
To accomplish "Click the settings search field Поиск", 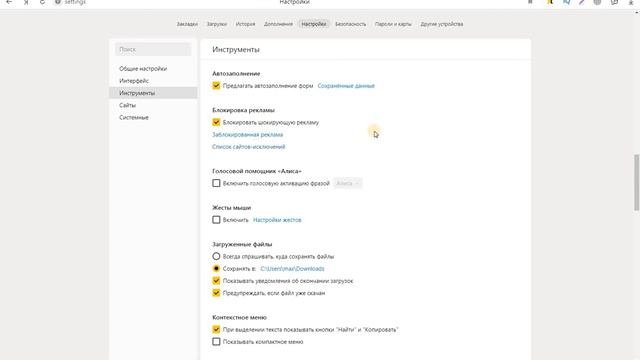I will (x=153, y=49).
